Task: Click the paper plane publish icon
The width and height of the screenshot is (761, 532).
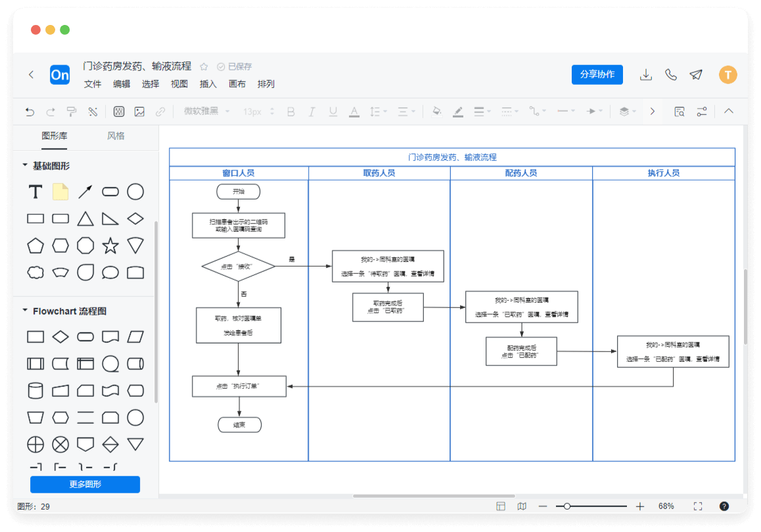Action: (x=696, y=75)
